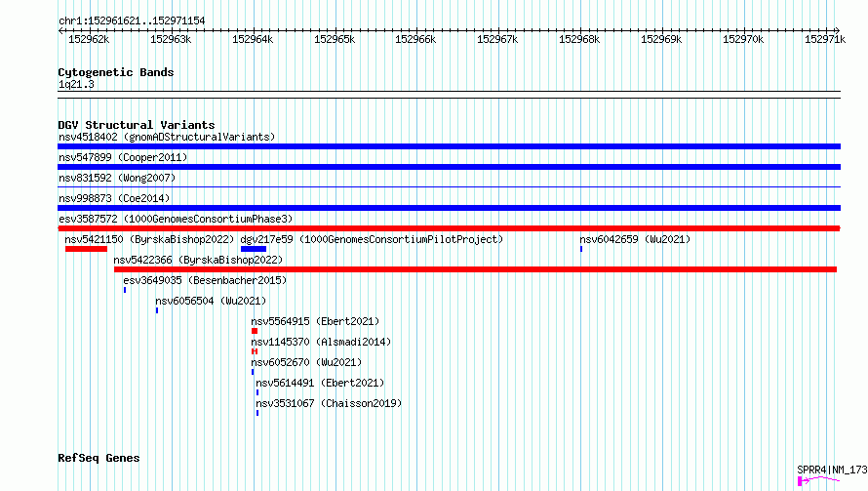
Task: Click the chr1:152961621..152971154 coordinates text
Action: coord(132,20)
